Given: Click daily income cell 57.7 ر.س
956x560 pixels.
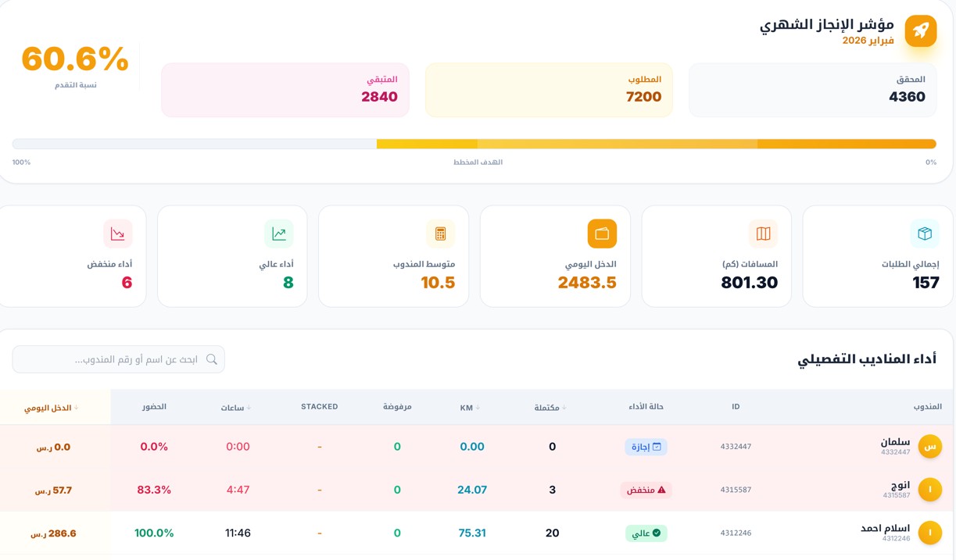Looking at the screenshot, I should (x=53, y=490).
